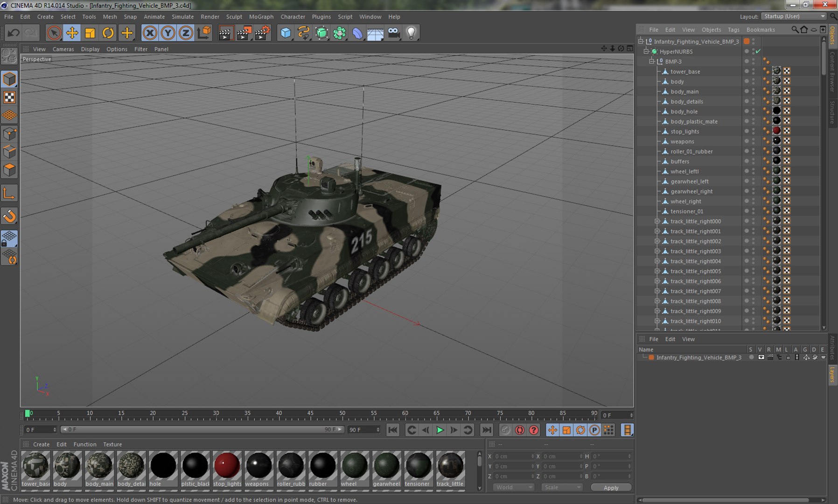The height and width of the screenshot is (504, 838).
Task: Open the deformer objects icon
Action: pyautogui.click(x=357, y=33)
